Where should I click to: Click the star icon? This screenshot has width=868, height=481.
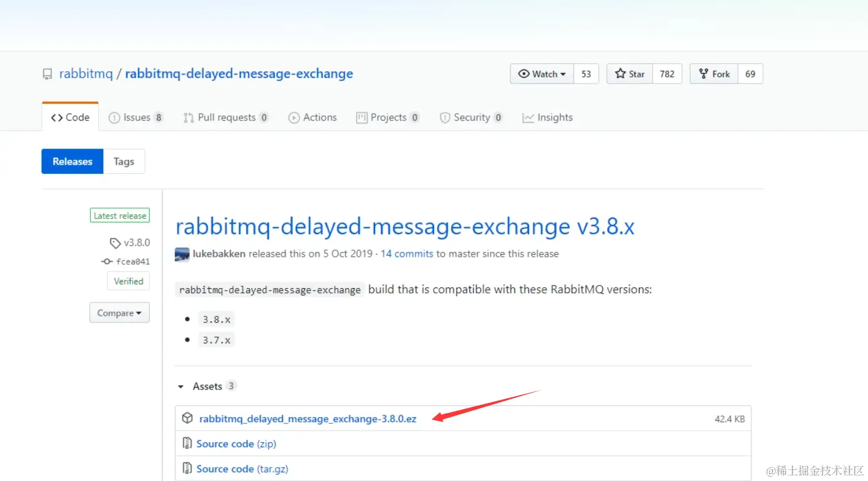click(621, 74)
